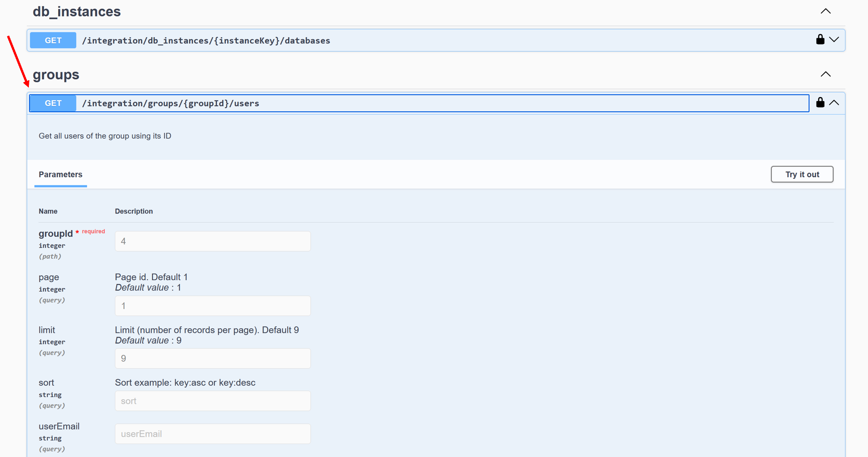This screenshot has width=868, height=457.
Task: Click the GET badge for groups users
Action: click(x=53, y=103)
